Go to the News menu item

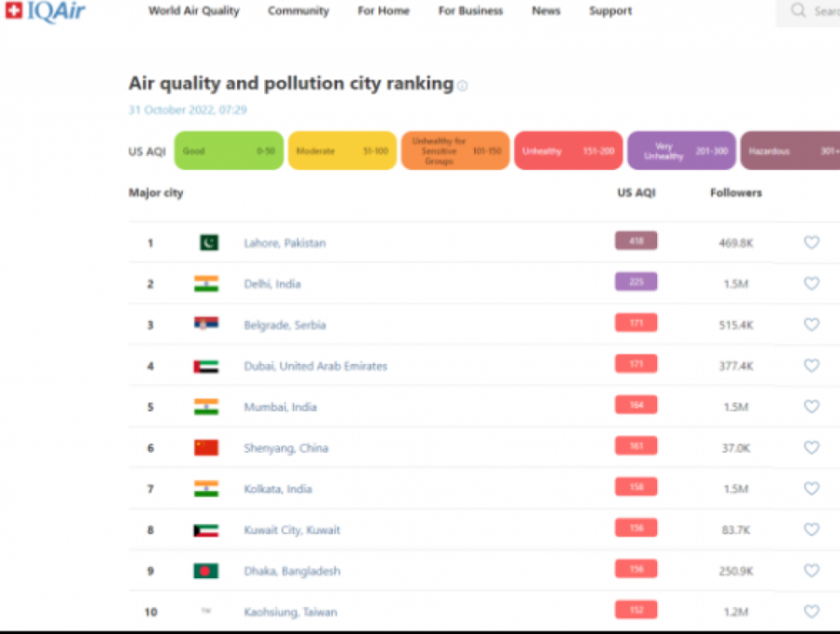(546, 11)
